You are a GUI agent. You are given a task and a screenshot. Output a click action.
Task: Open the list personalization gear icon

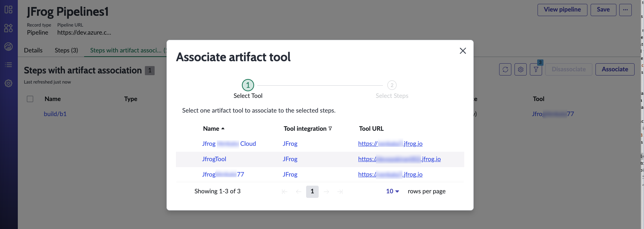(x=520, y=69)
